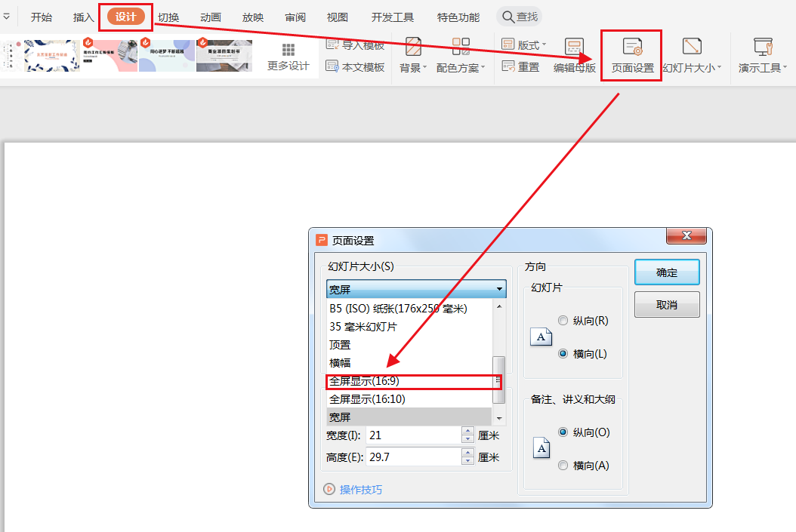Viewport: 796px width, 532px height.
Task: Select 35 毫米幻灯片 from the list
Action: pos(409,327)
